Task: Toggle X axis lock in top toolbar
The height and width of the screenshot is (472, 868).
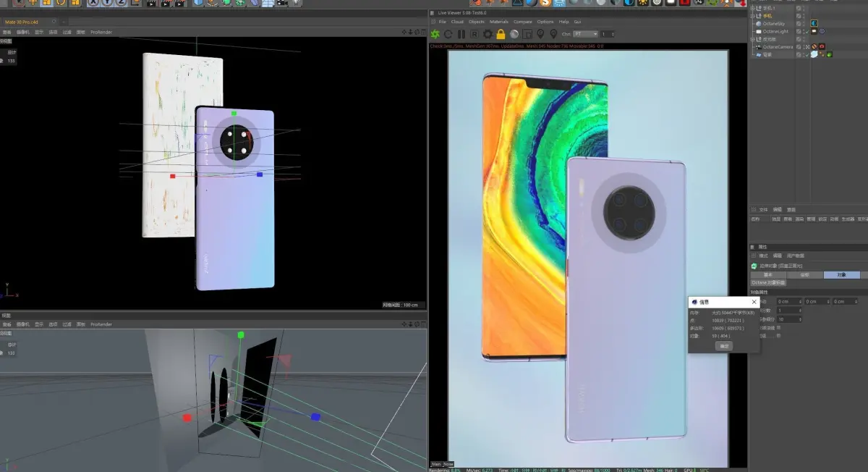Action: 93,2
